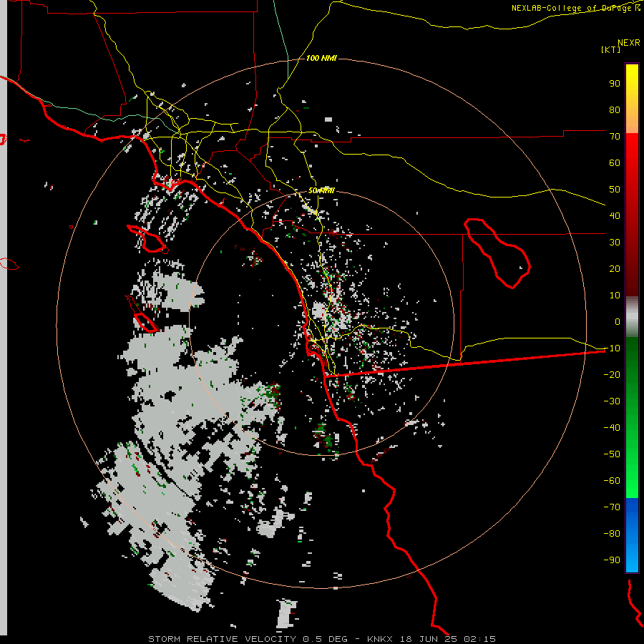The image size is (644, 644).
Task: Click the -60 value on velocity scale
Action: click(612, 481)
